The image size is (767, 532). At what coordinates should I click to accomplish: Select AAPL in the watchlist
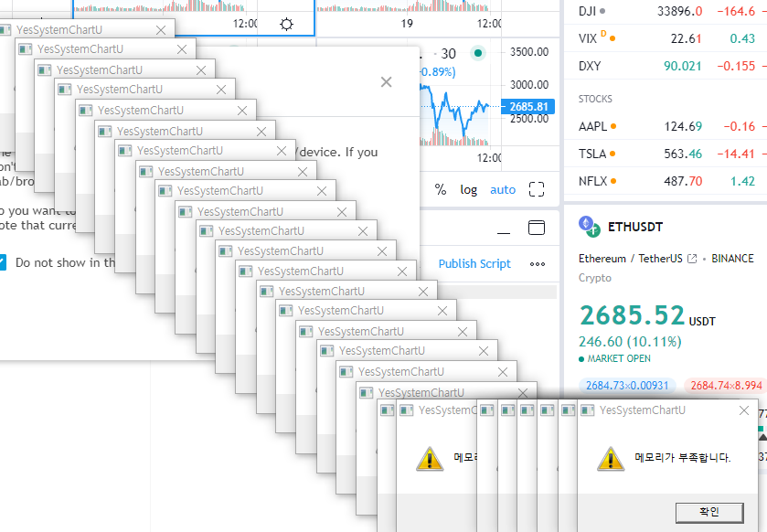(592, 126)
